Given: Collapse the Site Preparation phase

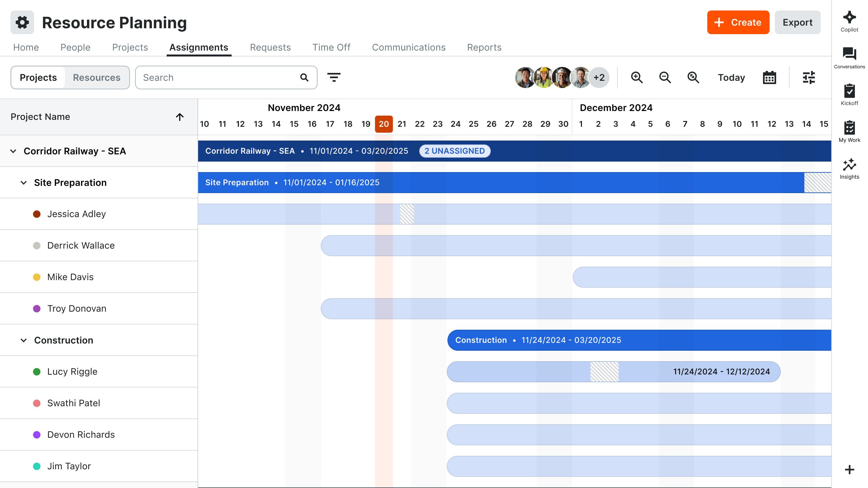Looking at the screenshot, I should tap(23, 183).
